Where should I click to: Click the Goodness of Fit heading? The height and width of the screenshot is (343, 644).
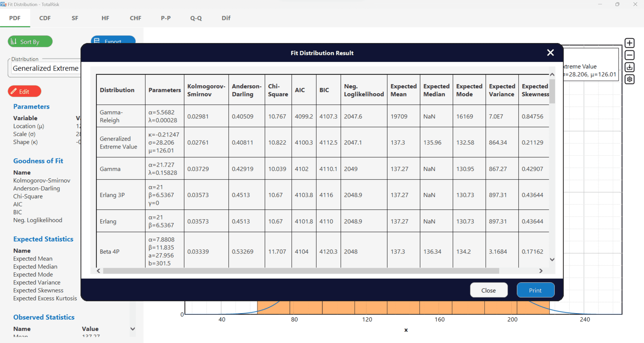(x=38, y=161)
